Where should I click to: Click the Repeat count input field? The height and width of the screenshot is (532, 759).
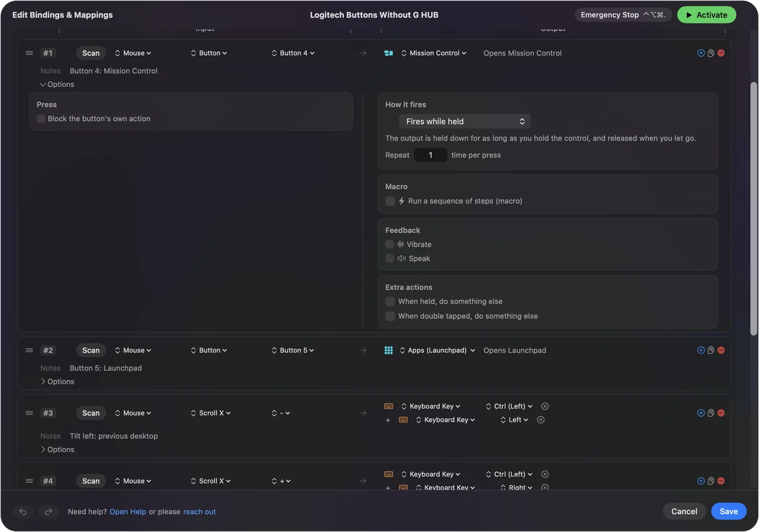pos(430,155)
